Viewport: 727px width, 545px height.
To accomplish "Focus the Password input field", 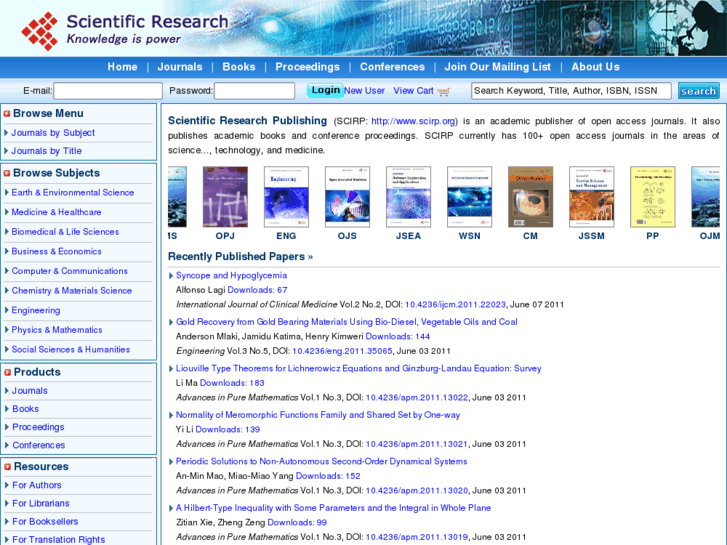I will [255, 91].
